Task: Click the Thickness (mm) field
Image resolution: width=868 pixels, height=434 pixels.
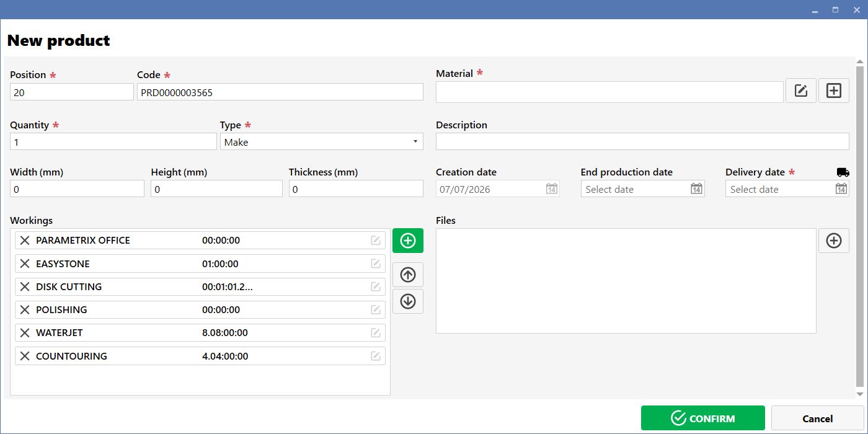Action: pos(356,189)
